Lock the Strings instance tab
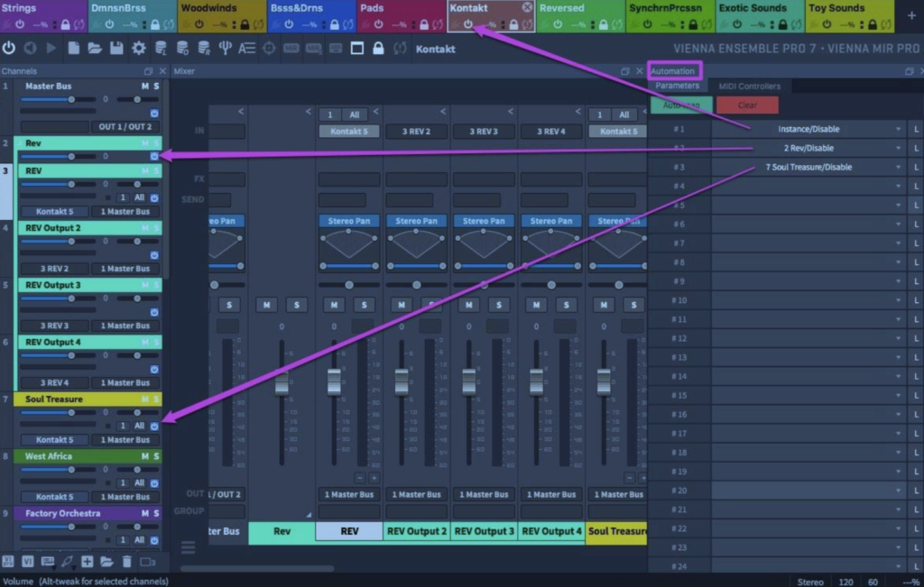The image size is (924, 587). click(x=65, y=24)
